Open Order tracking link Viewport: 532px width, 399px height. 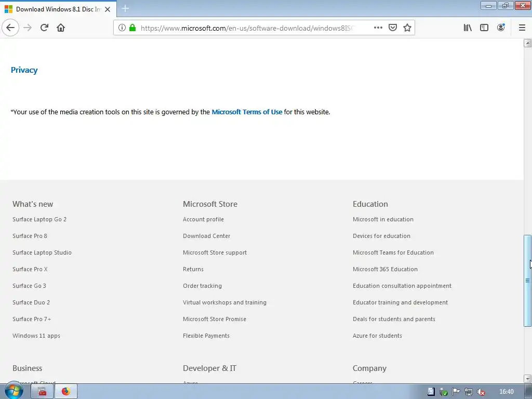click(x=202, y=286)
